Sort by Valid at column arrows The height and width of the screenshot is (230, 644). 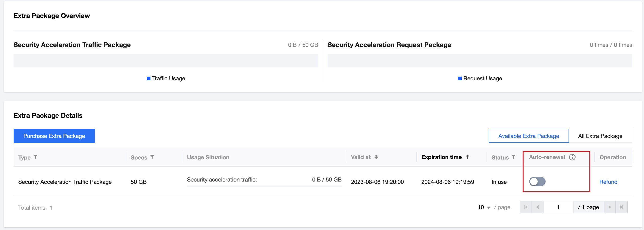click(x=376, y=157)
